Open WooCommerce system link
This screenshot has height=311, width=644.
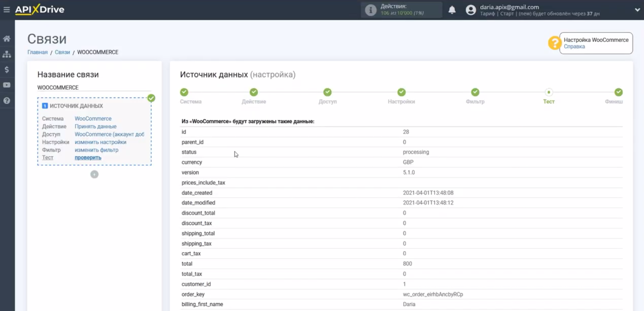tap(93, 119)
